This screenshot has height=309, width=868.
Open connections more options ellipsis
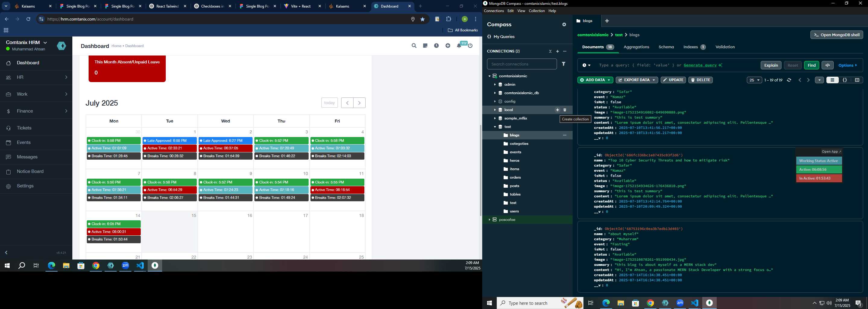[x=565, y=51]
